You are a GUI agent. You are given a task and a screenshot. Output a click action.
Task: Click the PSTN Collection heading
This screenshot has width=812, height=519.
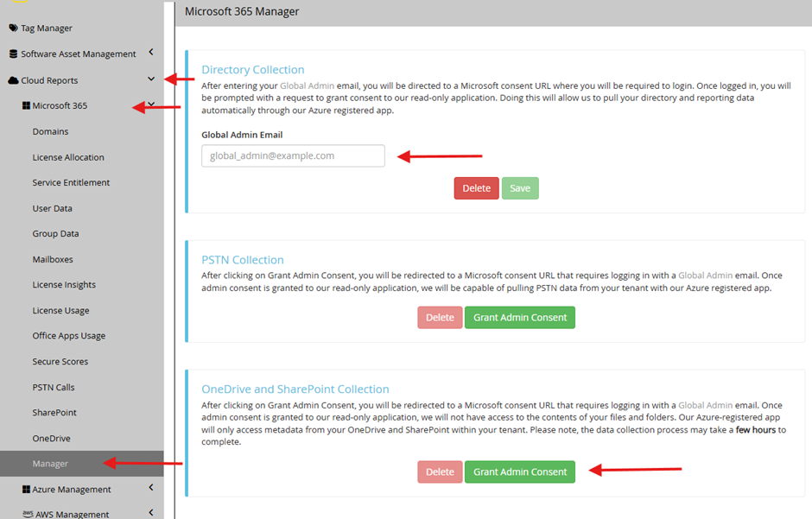tap(243, 260)
